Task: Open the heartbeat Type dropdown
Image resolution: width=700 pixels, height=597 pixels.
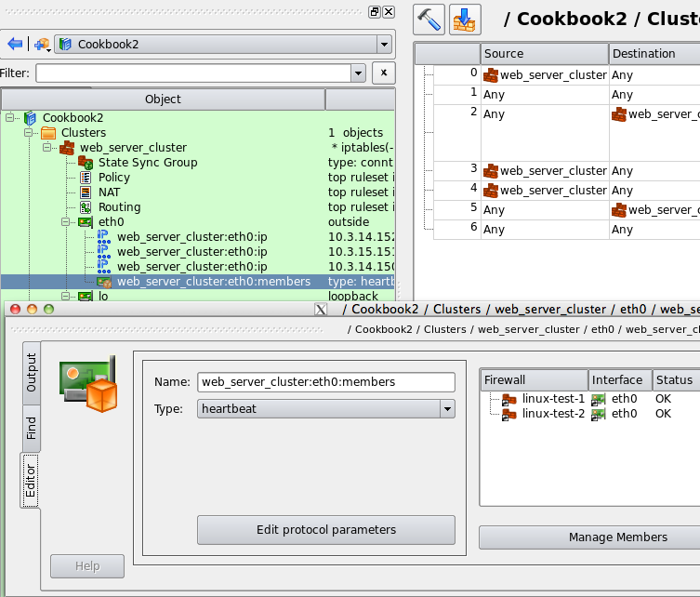Action: pyautogui.click(x=446, y=408)
